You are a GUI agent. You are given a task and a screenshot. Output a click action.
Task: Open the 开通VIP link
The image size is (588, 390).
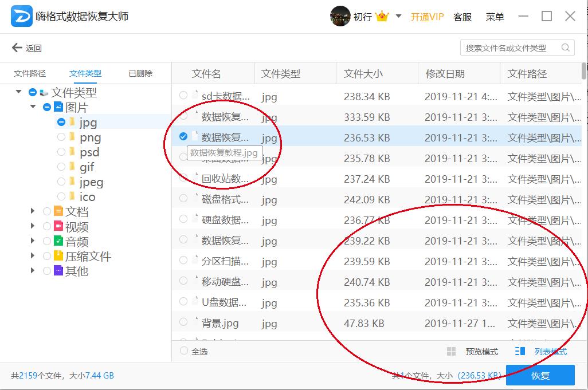pyautogui.click(x=426, y=17)
